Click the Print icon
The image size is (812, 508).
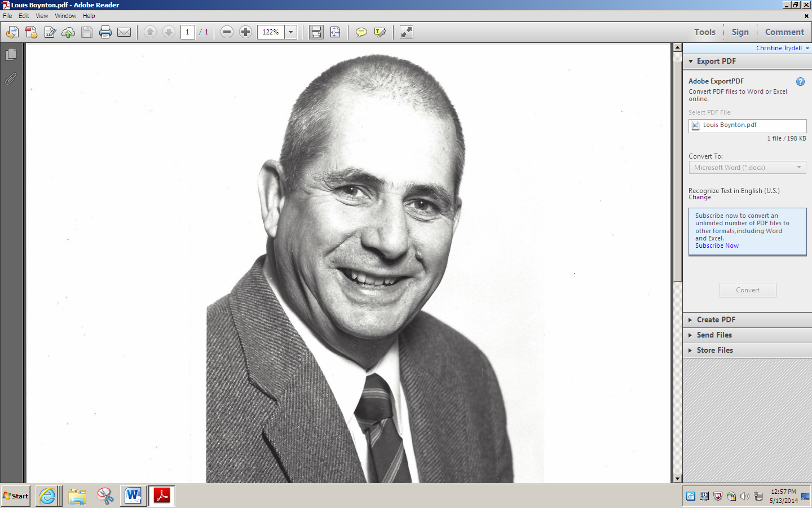(105, 32)
